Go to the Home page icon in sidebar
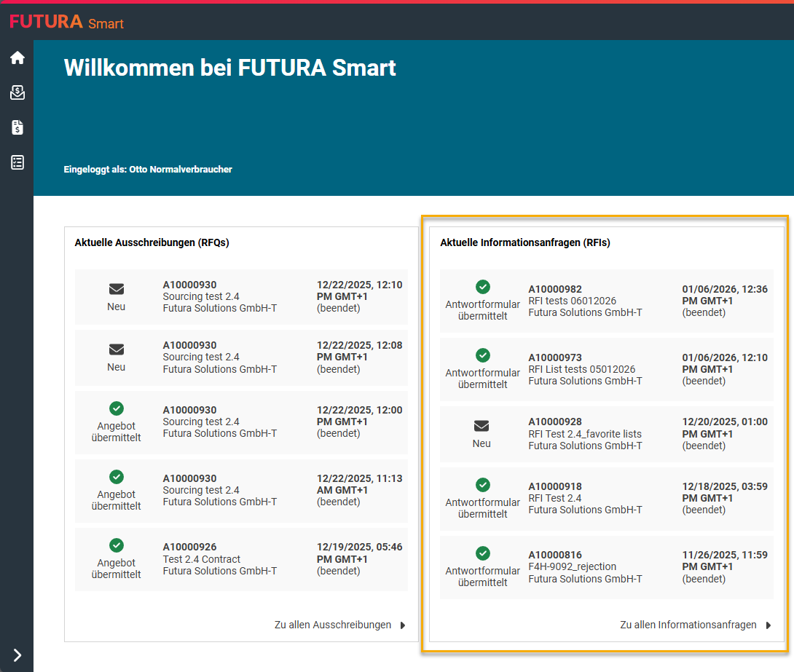Screen dimensions: 794x672 coord(17,58)
